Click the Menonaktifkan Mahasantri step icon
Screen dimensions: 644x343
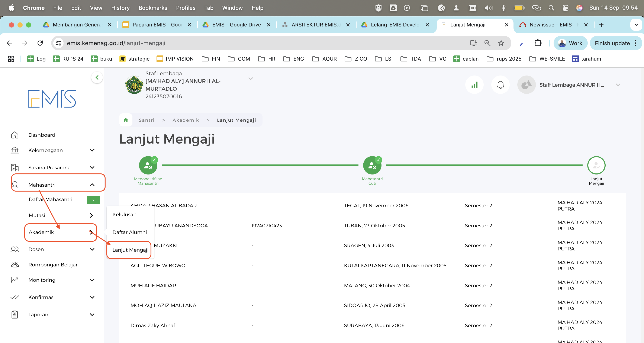pos(148,166)
